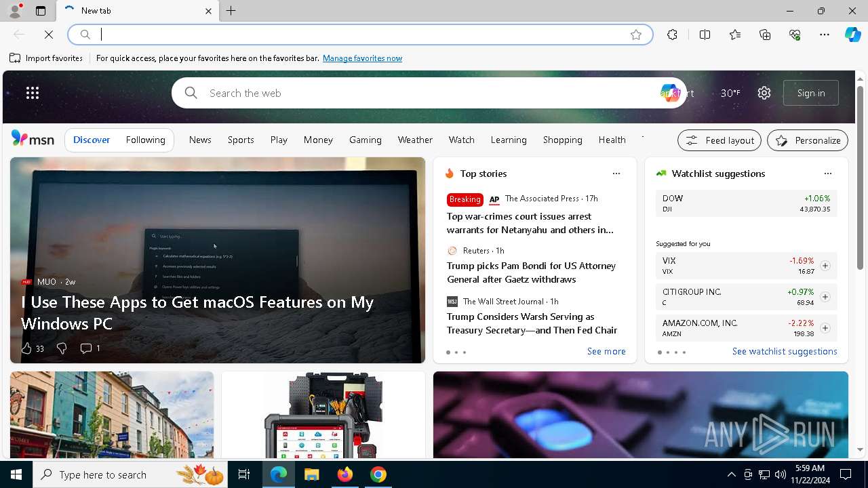Viewport: 868px width, 488px height.
Task: Add AMAZON.COM, INC. to watchlist
Action: coord(825,328)
